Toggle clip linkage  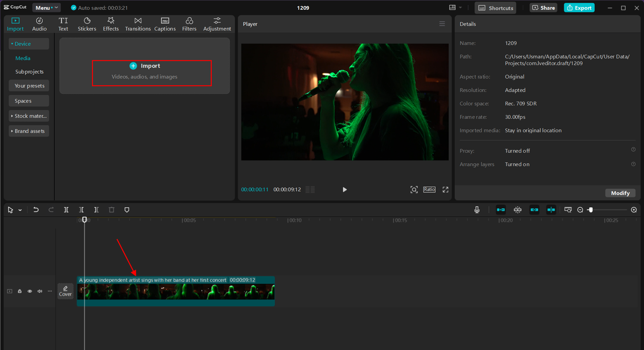pyautogui.click(x=534, y=209)
